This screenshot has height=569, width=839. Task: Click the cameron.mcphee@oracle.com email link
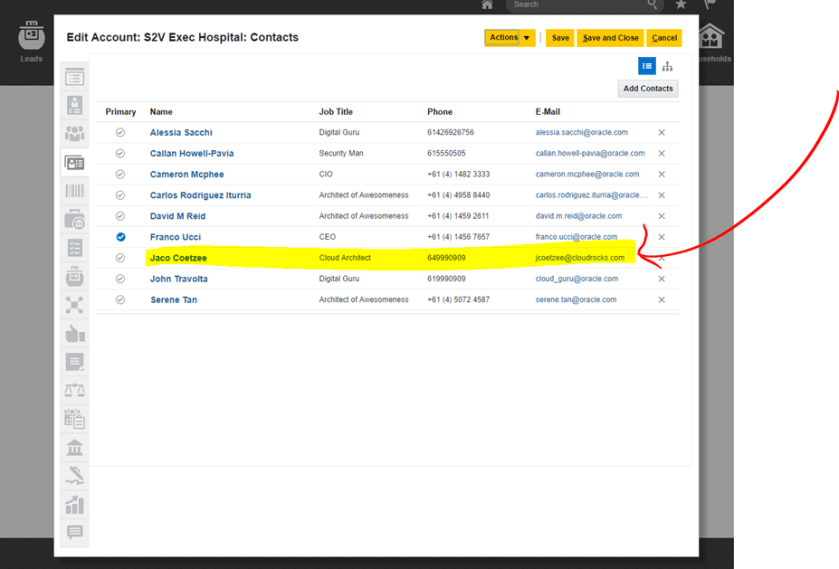click(x=580, y=174)
